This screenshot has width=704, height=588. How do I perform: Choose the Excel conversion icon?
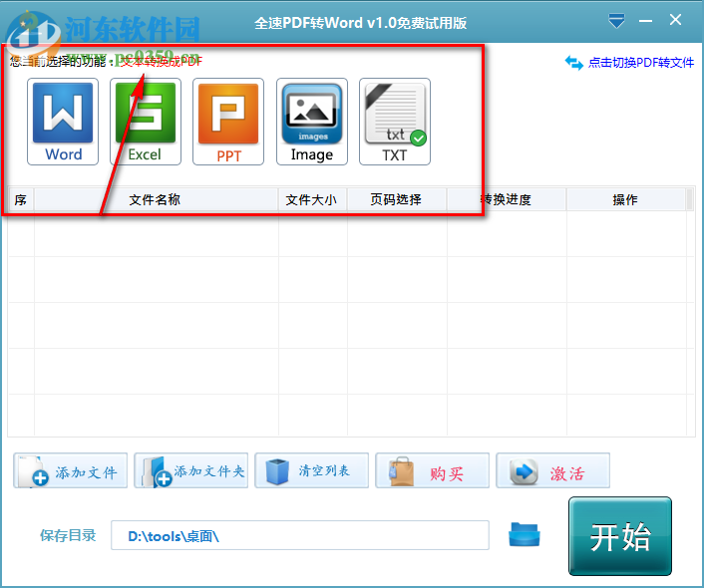pyautogui.click(x=146, y=122)
